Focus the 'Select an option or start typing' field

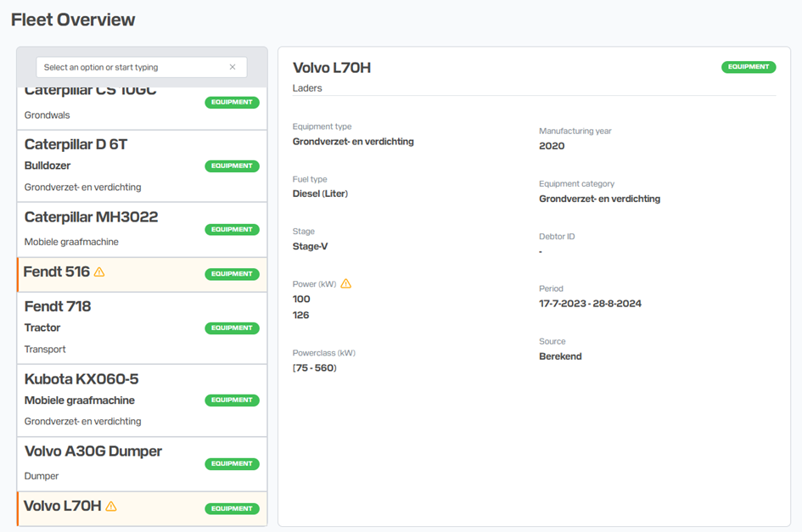142,67
